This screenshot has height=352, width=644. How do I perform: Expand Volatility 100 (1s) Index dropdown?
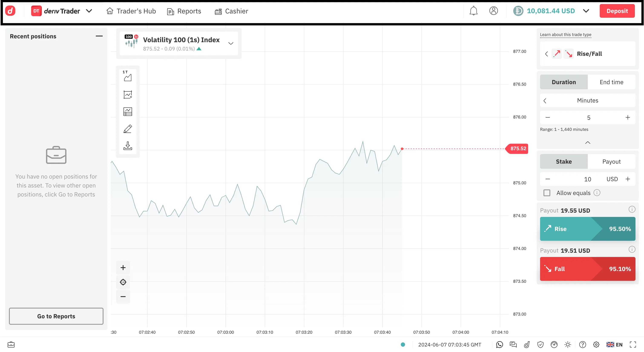(230, 43)
